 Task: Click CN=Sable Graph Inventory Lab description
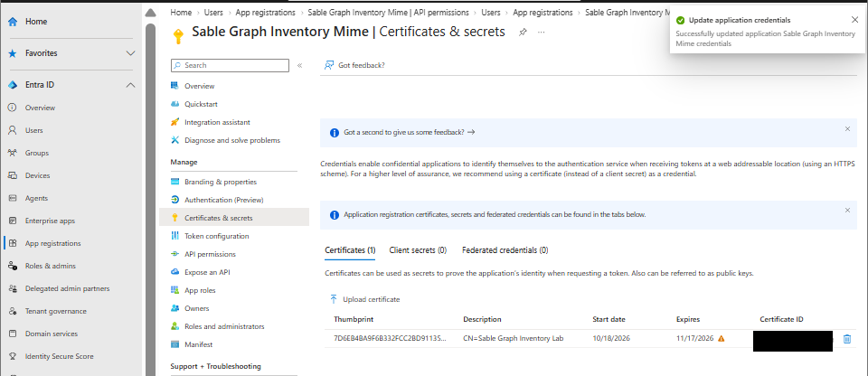(x=514, y=338)
